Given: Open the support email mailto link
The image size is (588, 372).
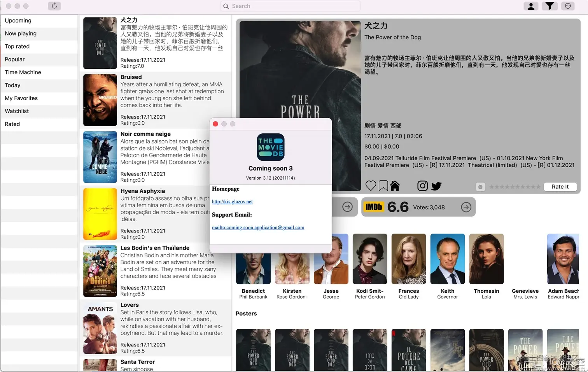Looking at the screenshot, I should (258, 228).
